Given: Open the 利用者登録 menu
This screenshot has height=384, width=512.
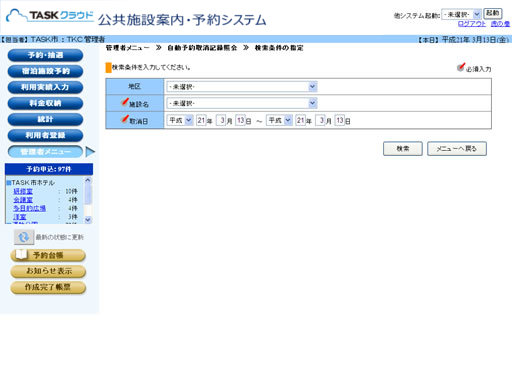Looking at the screenshot, I should pos(45,135).
